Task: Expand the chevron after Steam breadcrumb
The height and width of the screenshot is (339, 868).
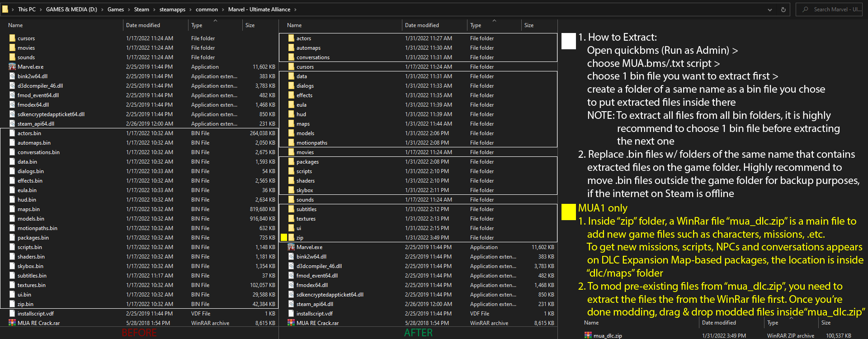Action: point(154,9)
